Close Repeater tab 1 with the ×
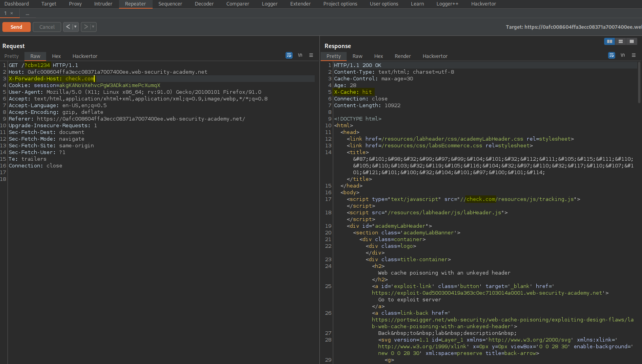Screen dimensions: 642x364 coord(11,13)
